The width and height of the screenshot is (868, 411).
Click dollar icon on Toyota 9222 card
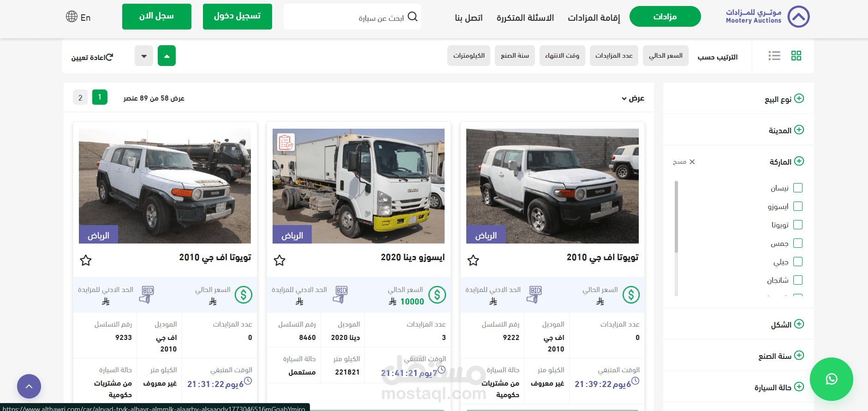[x=631, y=295]
